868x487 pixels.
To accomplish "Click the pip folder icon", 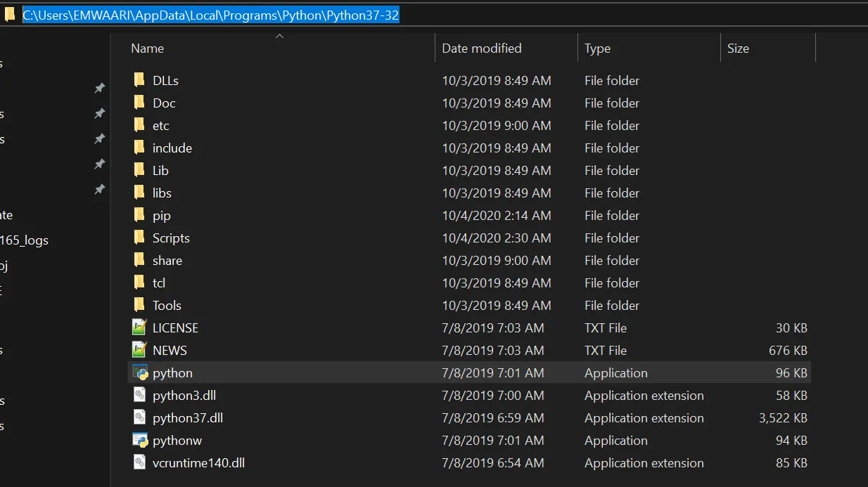I will tap(139, 215).
